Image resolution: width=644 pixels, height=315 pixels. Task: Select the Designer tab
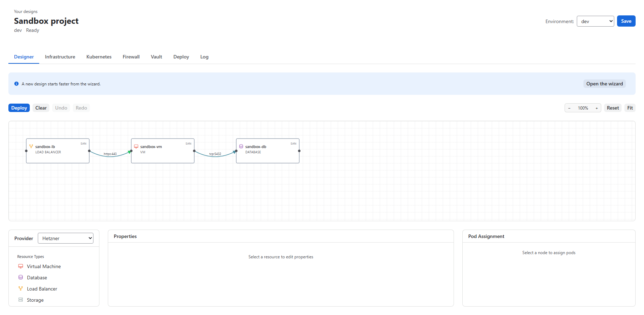tap(24, 57)
